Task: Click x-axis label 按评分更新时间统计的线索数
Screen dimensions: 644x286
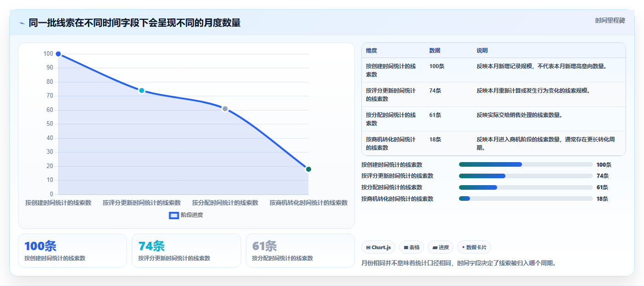Action: click(x=142, y=203)
